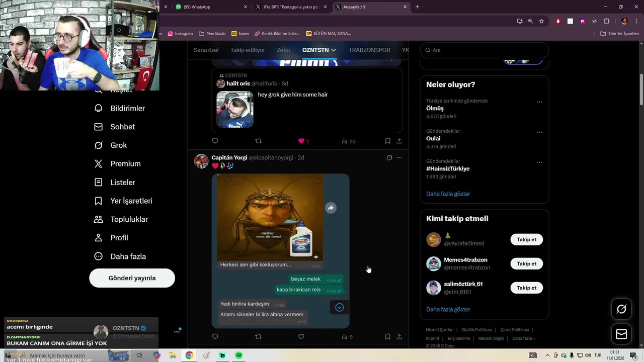
Task: Open Grok from the sidebar
Action: tap(111, 145)
